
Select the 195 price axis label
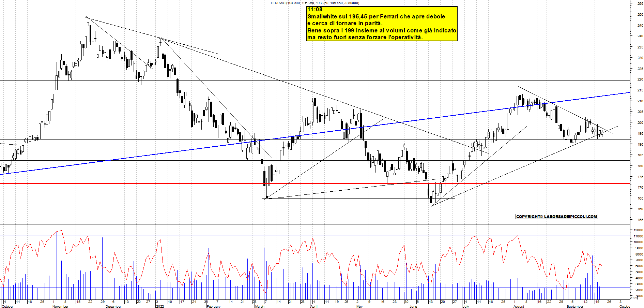(x=640, y=134)
